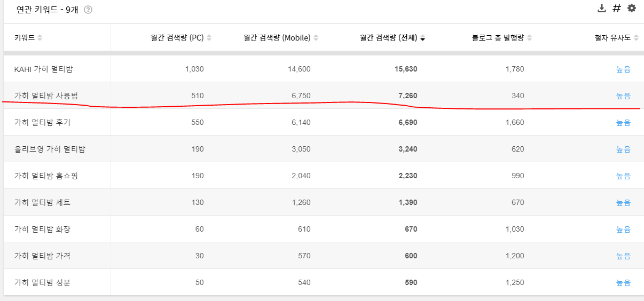
Task: Select keyword 가히 멀티밤 화장
Action: [42, 229]
